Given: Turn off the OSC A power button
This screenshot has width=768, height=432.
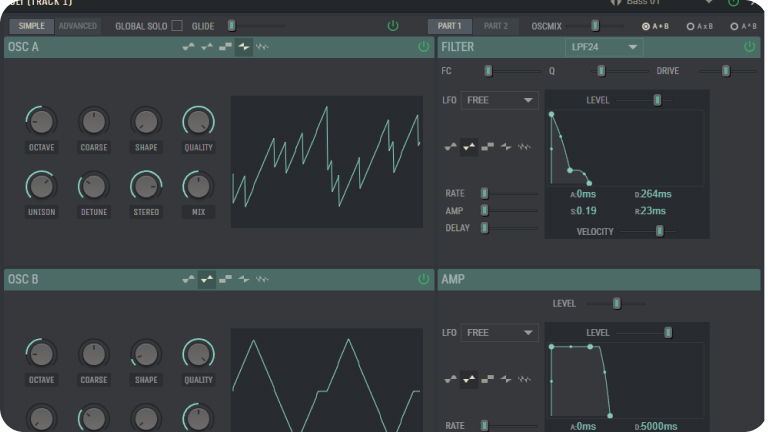Looking at the screenshot, I should click(423, 47).
